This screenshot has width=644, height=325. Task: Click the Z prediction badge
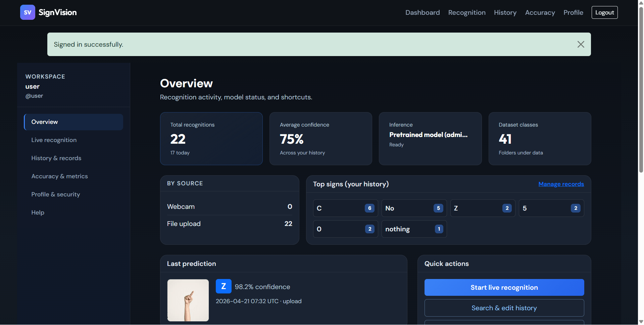pyautogui.click(x=224, y=286)
